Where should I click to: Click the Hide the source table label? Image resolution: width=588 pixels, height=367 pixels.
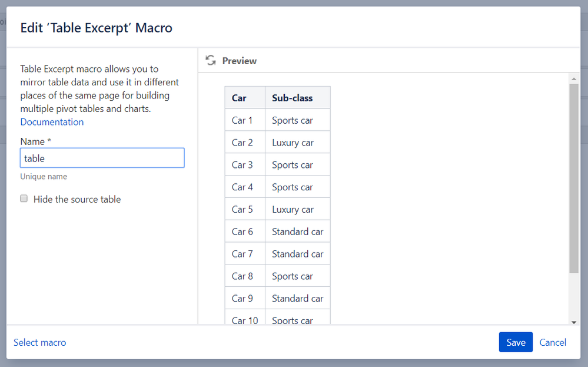coord(77,199)
